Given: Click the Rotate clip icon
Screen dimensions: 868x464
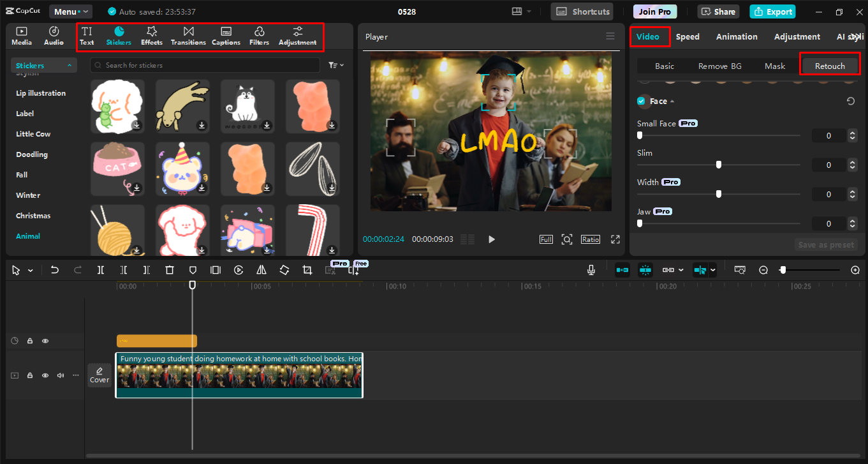Looking at the screenshot, I should (x=284, y=270).
